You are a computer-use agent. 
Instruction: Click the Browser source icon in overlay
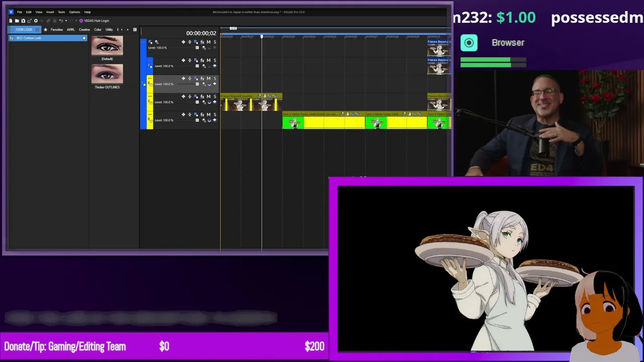[469, 43]
